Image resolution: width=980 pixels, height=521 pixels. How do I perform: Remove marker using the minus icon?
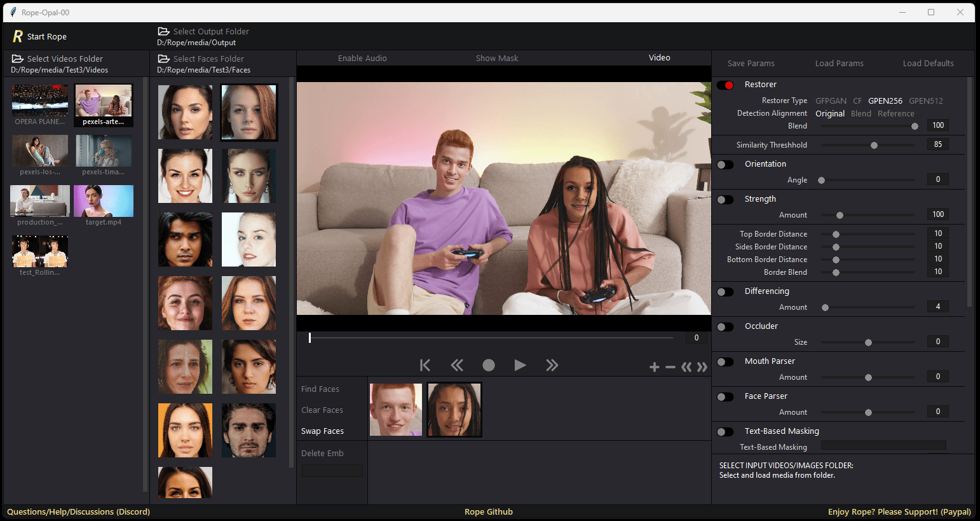coord(670,367)
